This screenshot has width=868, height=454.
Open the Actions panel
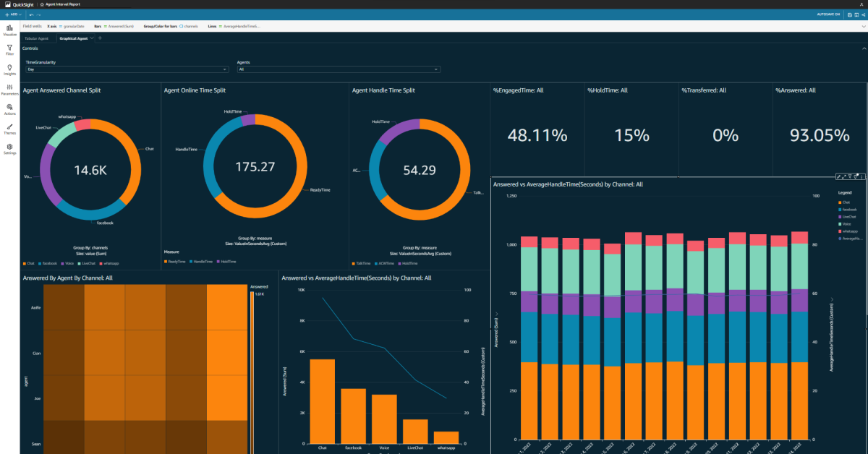coord(9,110)
